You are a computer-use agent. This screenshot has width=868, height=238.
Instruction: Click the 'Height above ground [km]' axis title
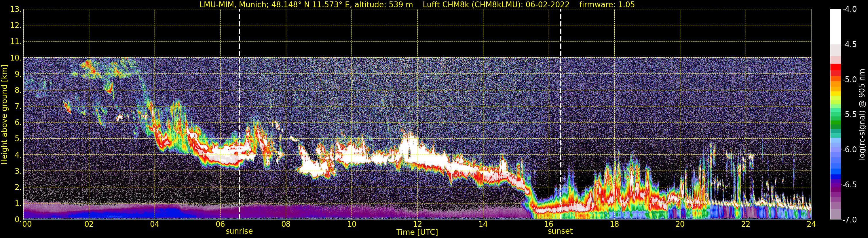coord(4,115)
